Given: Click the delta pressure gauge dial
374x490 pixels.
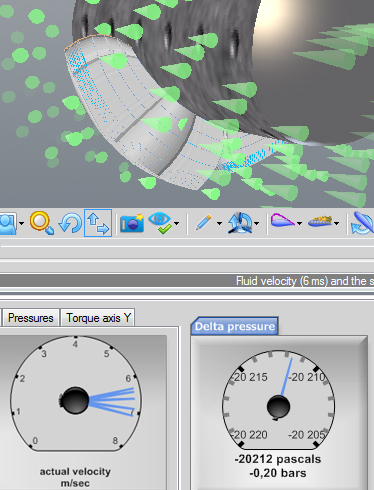Looking at the screenshot, I should (x=278, y=399).
